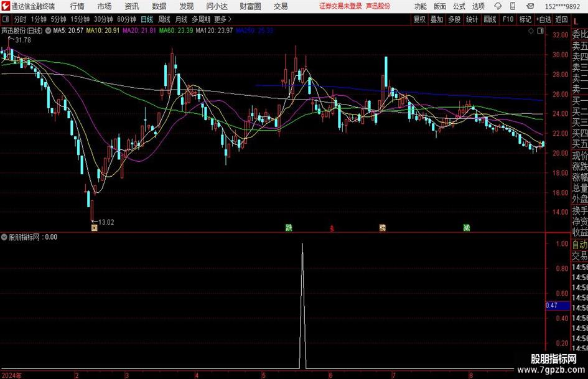Open the mail envelope icon
This screenshot has height=379, width=588.
pos(530,6)
